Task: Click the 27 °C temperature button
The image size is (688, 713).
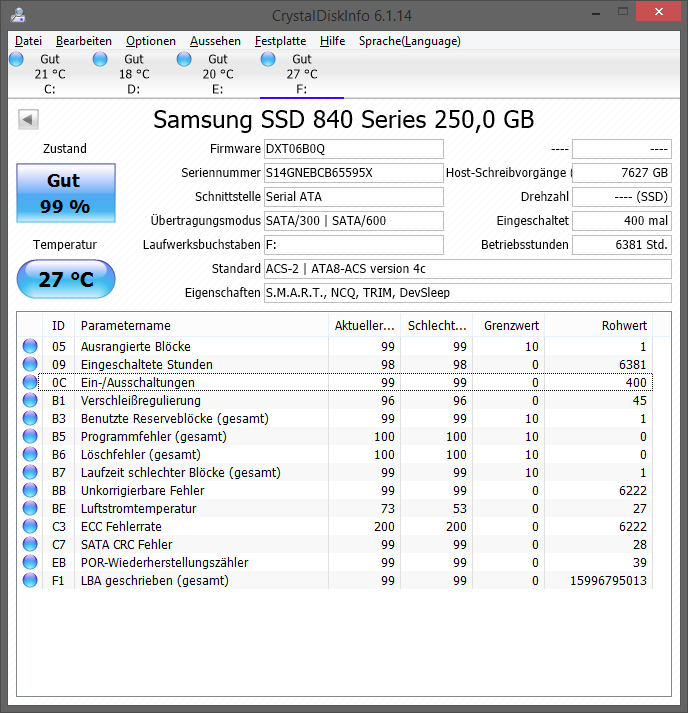Action: pos(66,279)
